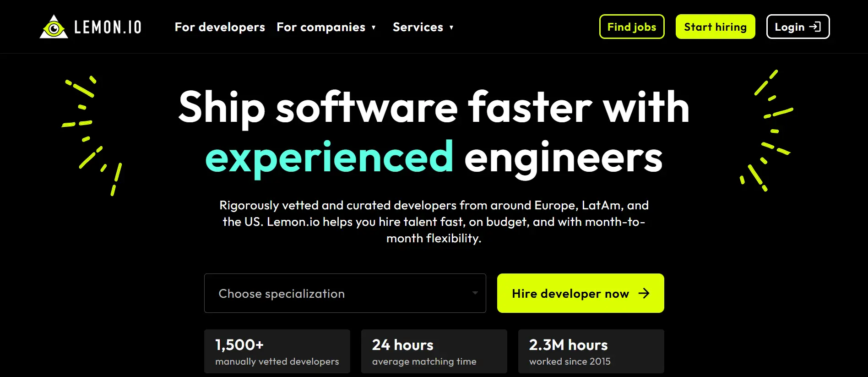
Task: Click the 24 hours average matching time card
Action: (x=434, y=351)
